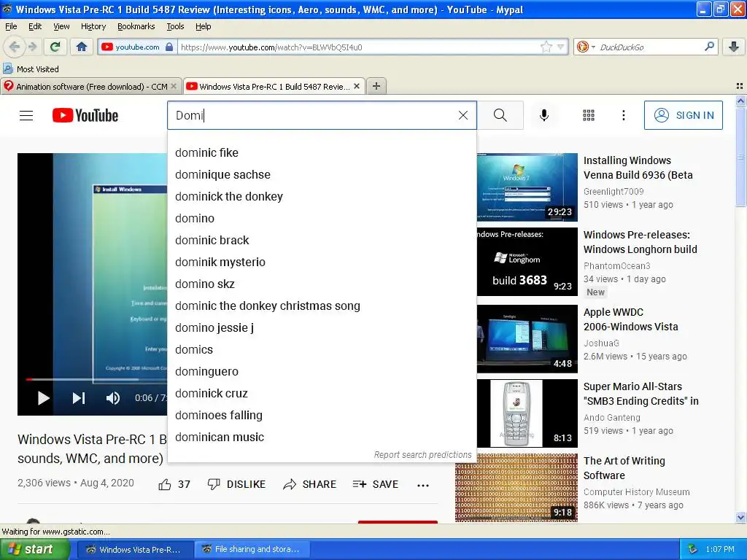This screenshot has height=560, width=747.
Task: Close the Windows Vista Pre-RC 1 tab
Action: click(356, 86)
